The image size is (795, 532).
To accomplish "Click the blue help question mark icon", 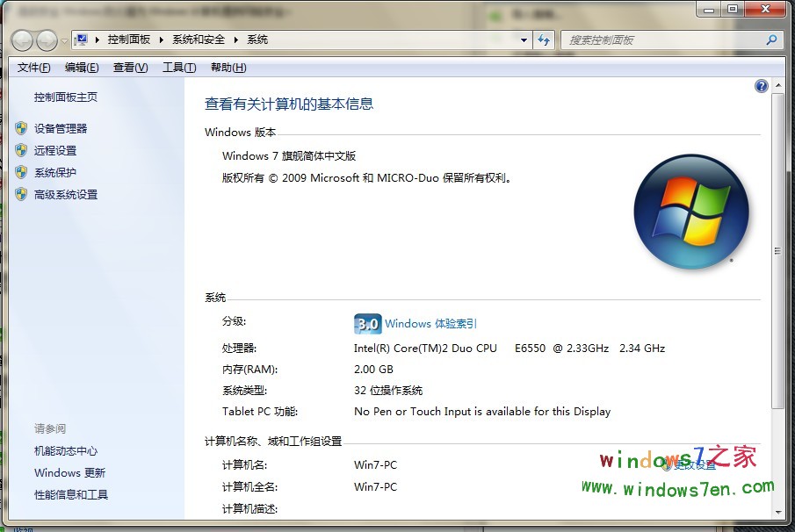I will tap(761, 86).
